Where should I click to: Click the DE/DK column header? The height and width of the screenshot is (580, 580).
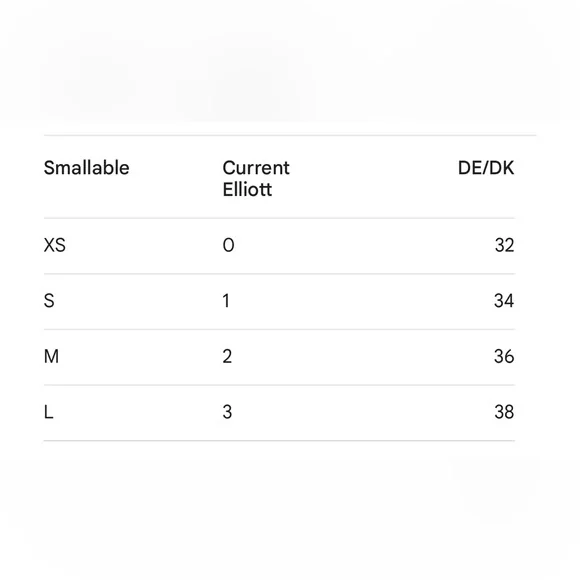tap(486, 168)
